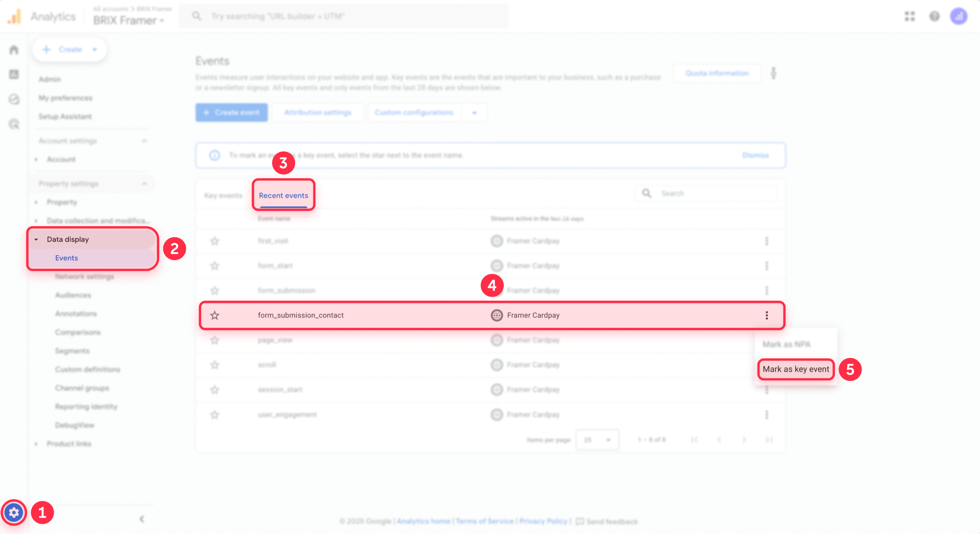This screenshot has width=980, height=534.
Task: Click the search magnifier icon in top bar
Action: point(197,16)
